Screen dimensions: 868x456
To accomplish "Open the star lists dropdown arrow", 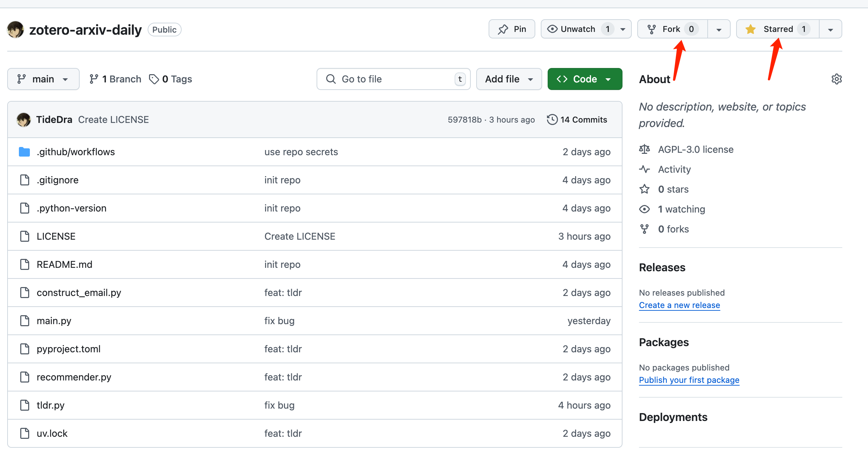I will pos(830,30).
